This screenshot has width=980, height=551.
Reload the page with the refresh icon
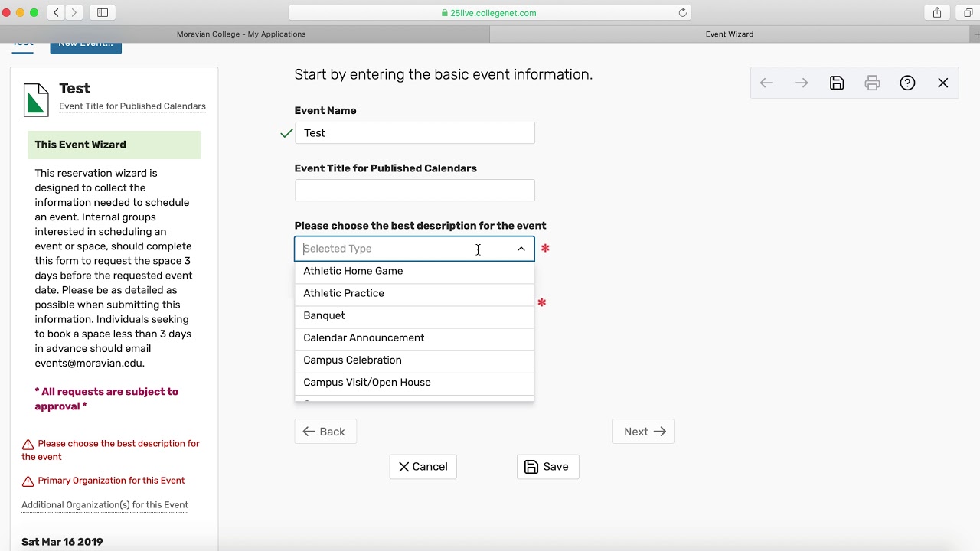pyautogui.click(x=683, y=13)
